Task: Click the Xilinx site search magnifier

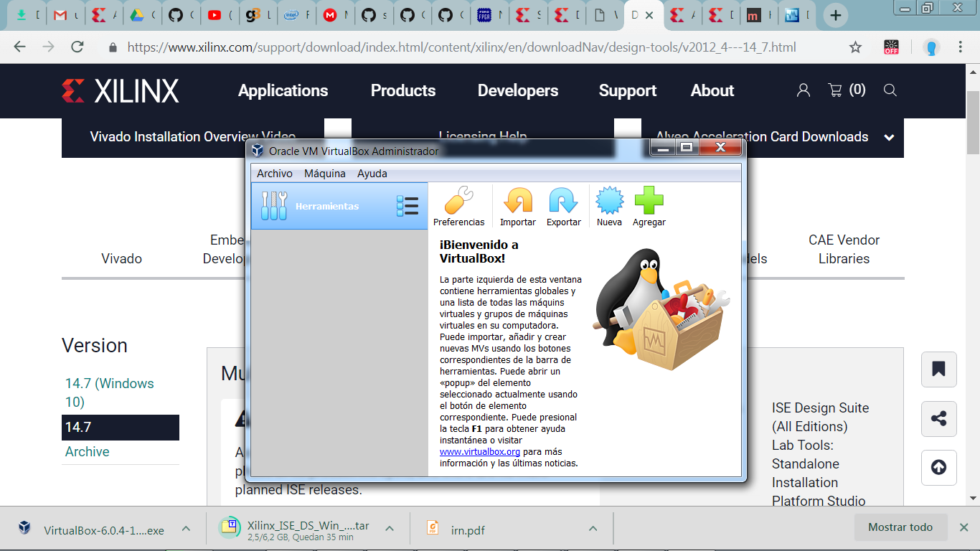Action: coord(890,90)
